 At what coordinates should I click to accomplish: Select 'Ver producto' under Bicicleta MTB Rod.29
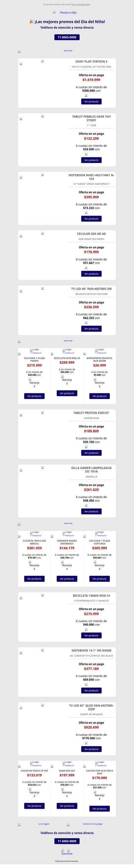coord(67,393)
